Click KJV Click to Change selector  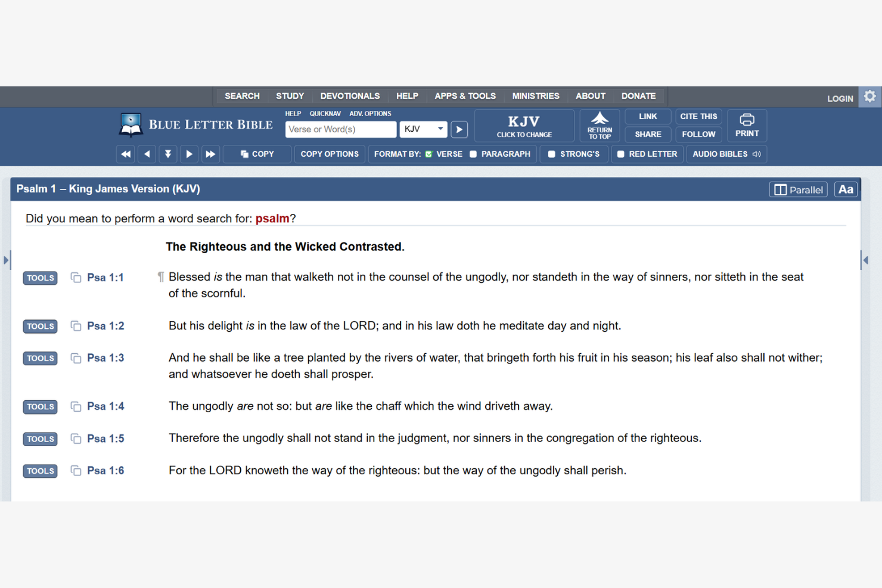(524, 126)
